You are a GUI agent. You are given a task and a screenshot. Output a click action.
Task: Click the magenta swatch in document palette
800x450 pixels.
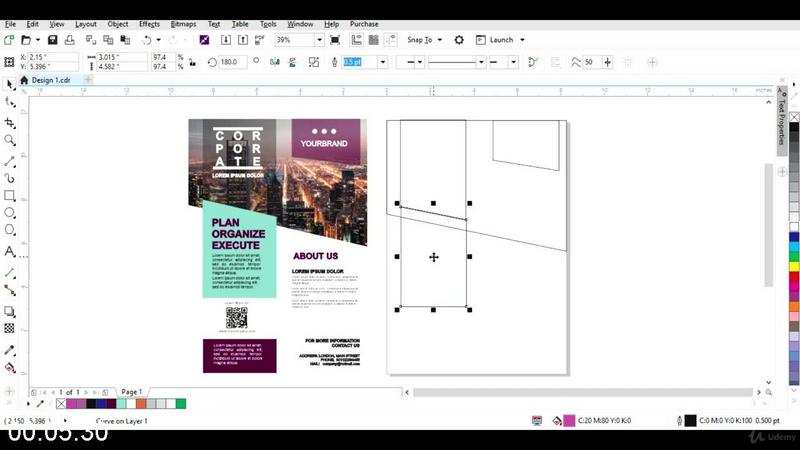point(71,404)
